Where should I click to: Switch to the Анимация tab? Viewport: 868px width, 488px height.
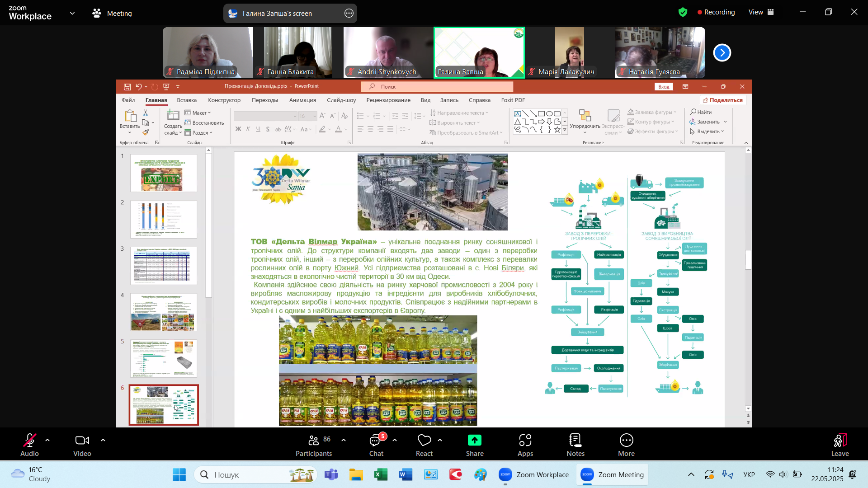coord(302,100)
